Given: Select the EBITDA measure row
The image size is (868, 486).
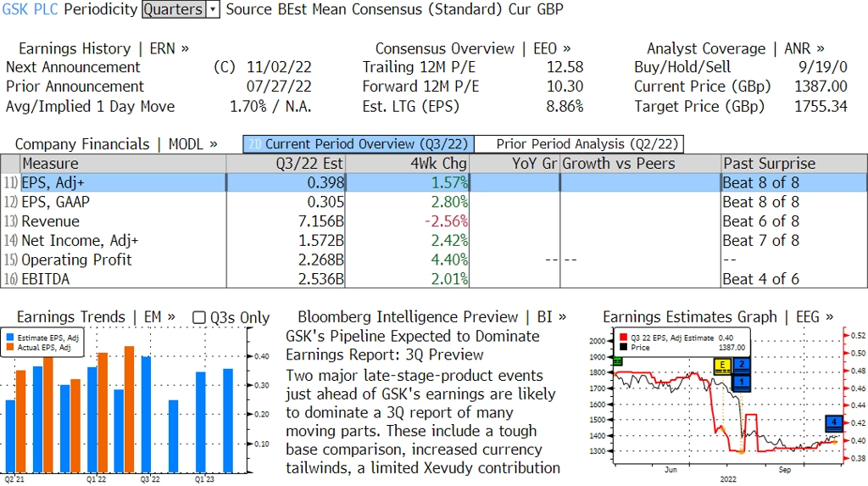Looking at the screenshot, I should coord(434,279).
